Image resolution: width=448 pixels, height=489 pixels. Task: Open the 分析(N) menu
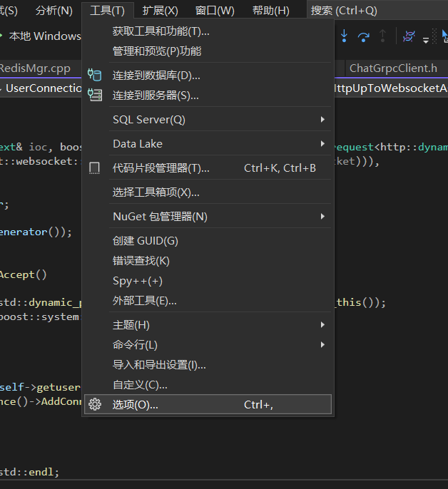[x=54, y=11]
